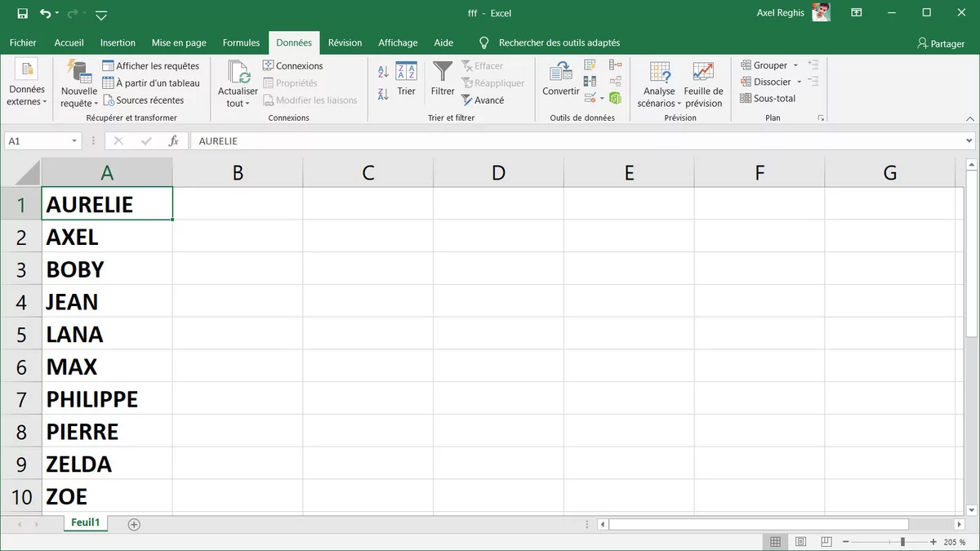Open Analyse scénarios dropdown
Image resolution: width=980 pixels, height=551 pixels.
coord(658,83)
